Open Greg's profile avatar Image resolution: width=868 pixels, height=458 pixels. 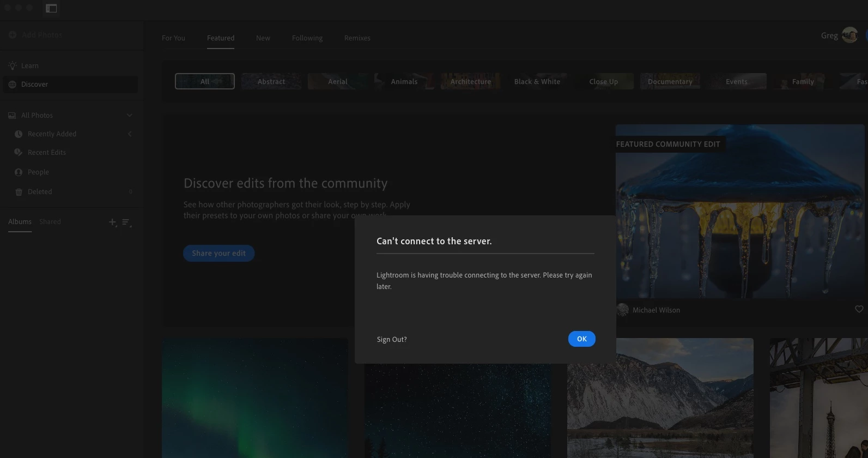point(849,35)
